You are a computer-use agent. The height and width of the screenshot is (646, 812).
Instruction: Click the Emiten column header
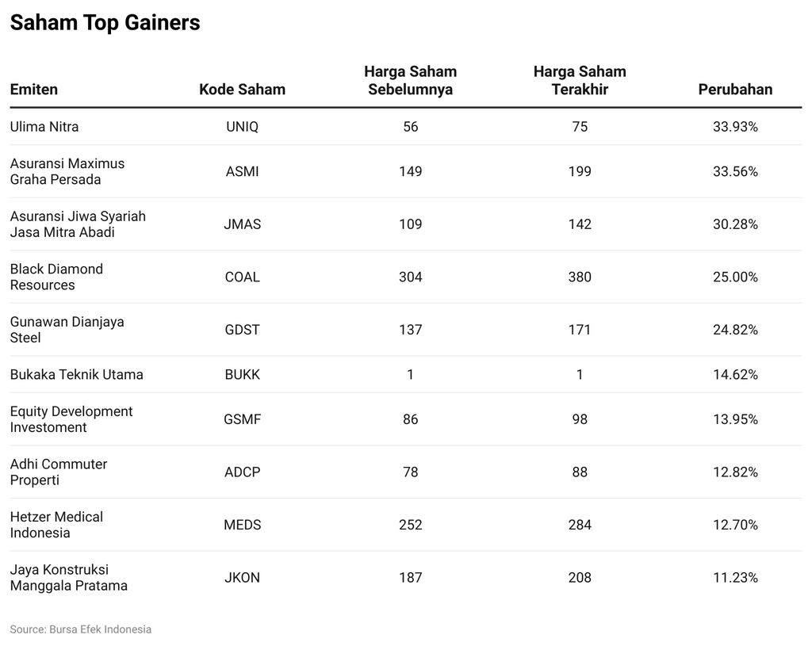[x=34, y=90]
